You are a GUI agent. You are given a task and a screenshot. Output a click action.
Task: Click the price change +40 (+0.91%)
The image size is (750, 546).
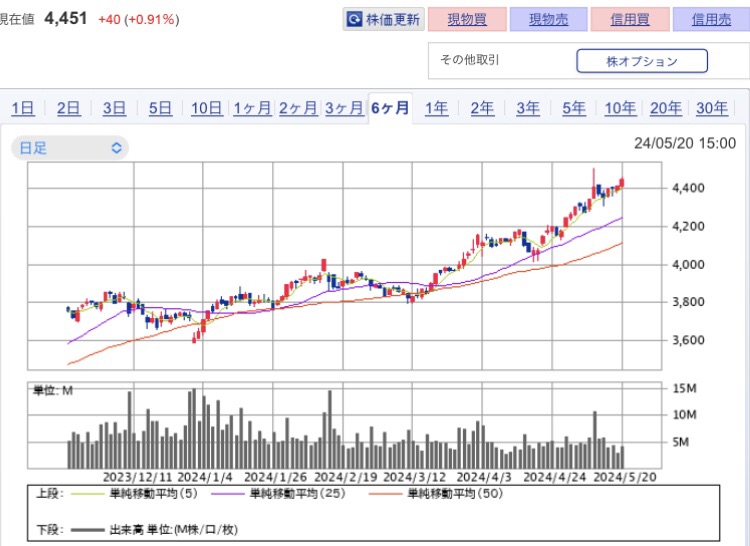coord(139,20)
